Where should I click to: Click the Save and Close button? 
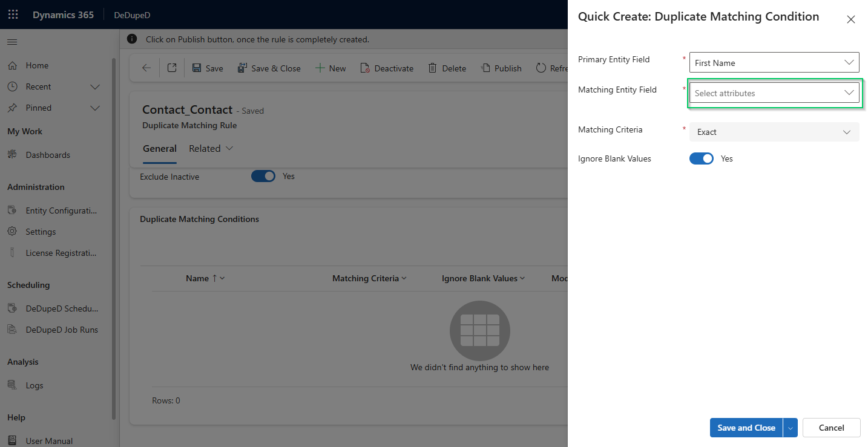pos(746,428)
